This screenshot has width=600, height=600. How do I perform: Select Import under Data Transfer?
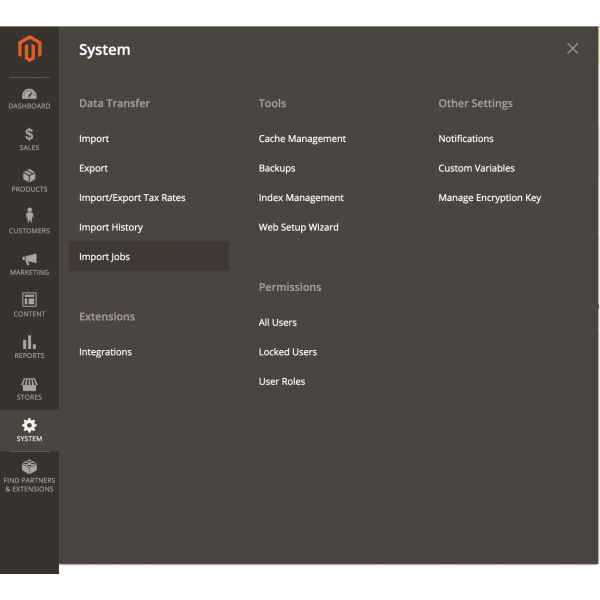coord(94,139)
